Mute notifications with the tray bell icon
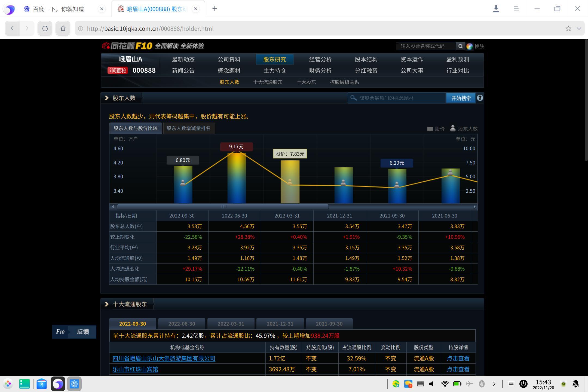 coord(575,384)
